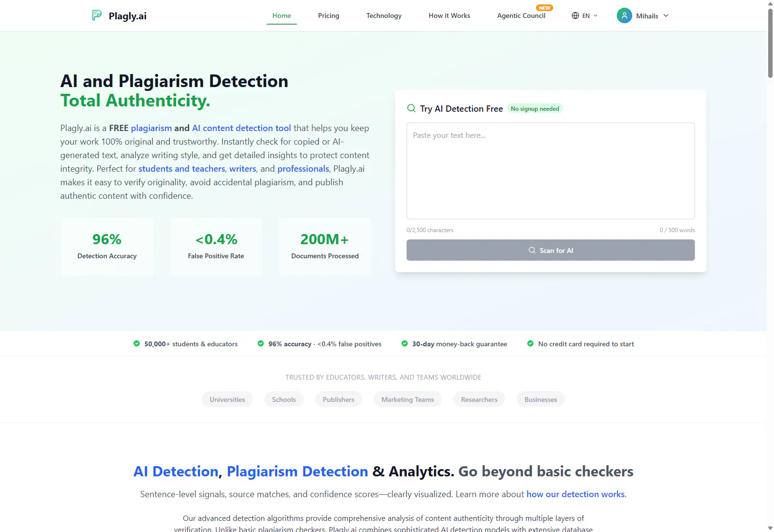Image resolution: width=774 pixels, height=532 pixels.
Task: Click the scrollbar down arrow
Action: pos(770,528)
